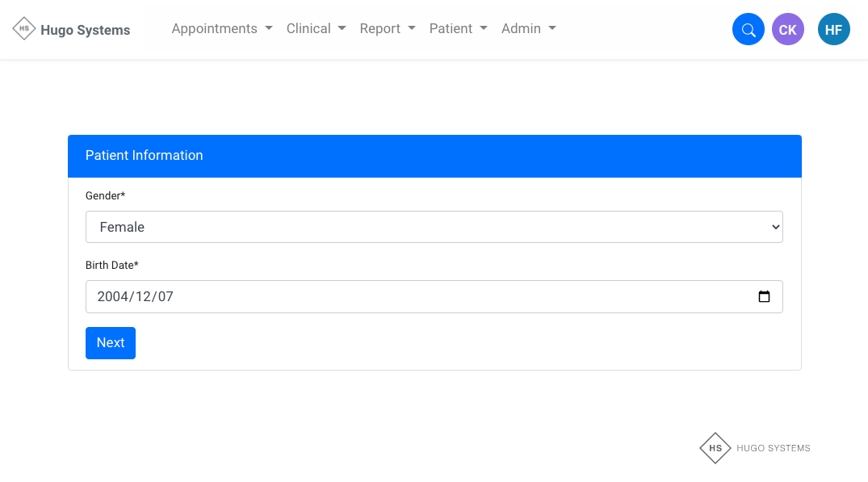The width and height of the screenshot is (868, 482).
Task: Open the Report menu
Action: [388, 28]
